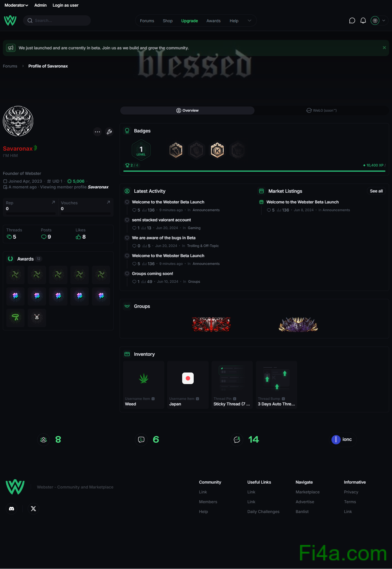Click the wrench tool icon on profile

coord(109,132)
